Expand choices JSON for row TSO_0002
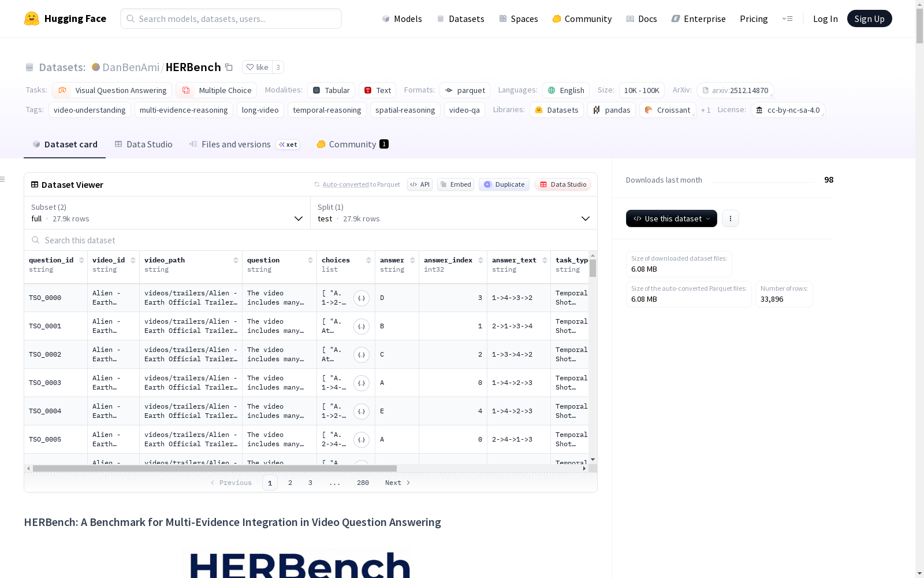Viewport: 924px width, 578px height. pos(362,355)
